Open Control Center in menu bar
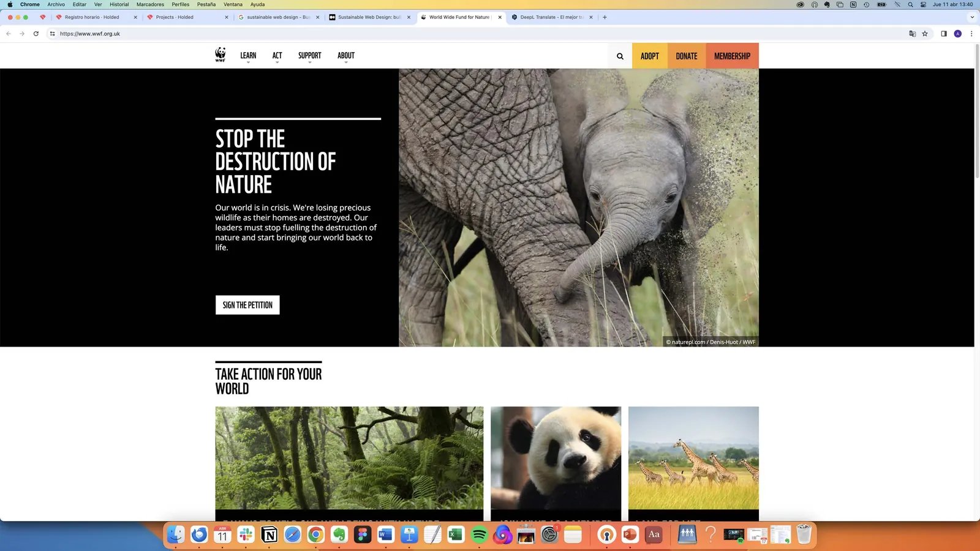The width and height of the screenshot is (980, 551). coord(923,4)
